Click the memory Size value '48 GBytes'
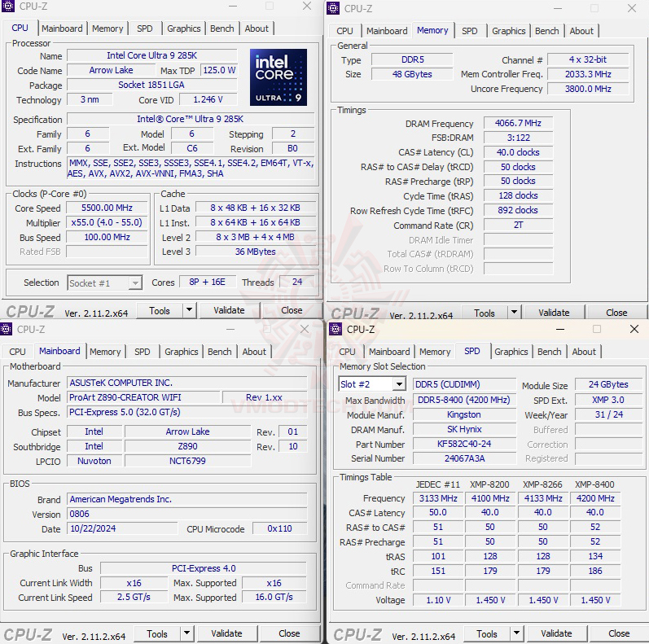This screenshot has width=649, height=644. click(x=412, y=75)
